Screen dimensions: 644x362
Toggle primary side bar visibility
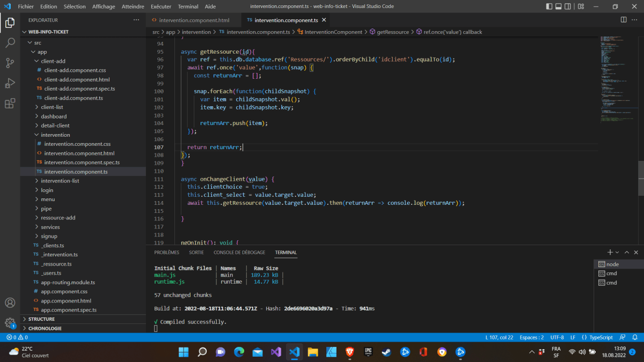coord(549,6)
